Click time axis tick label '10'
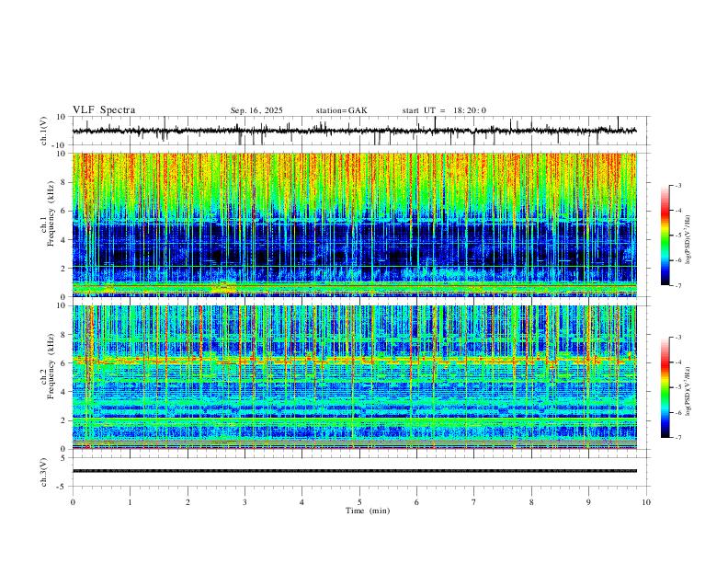 [646, 502]
